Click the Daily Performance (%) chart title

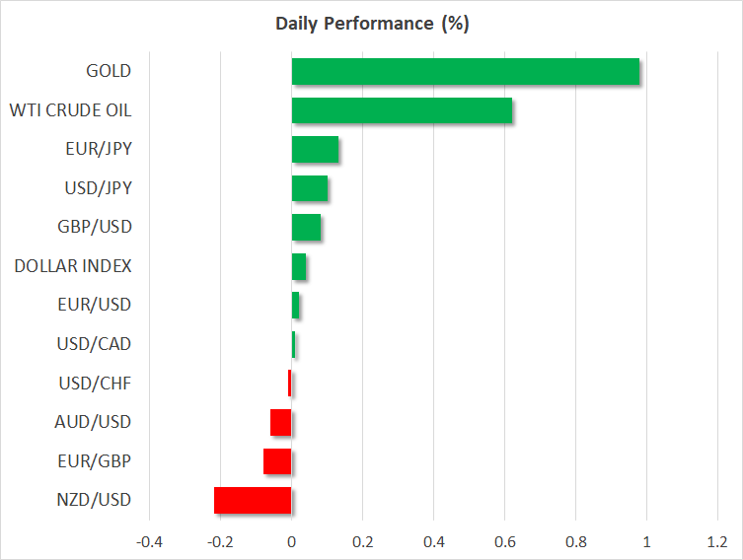coord(371,24)
